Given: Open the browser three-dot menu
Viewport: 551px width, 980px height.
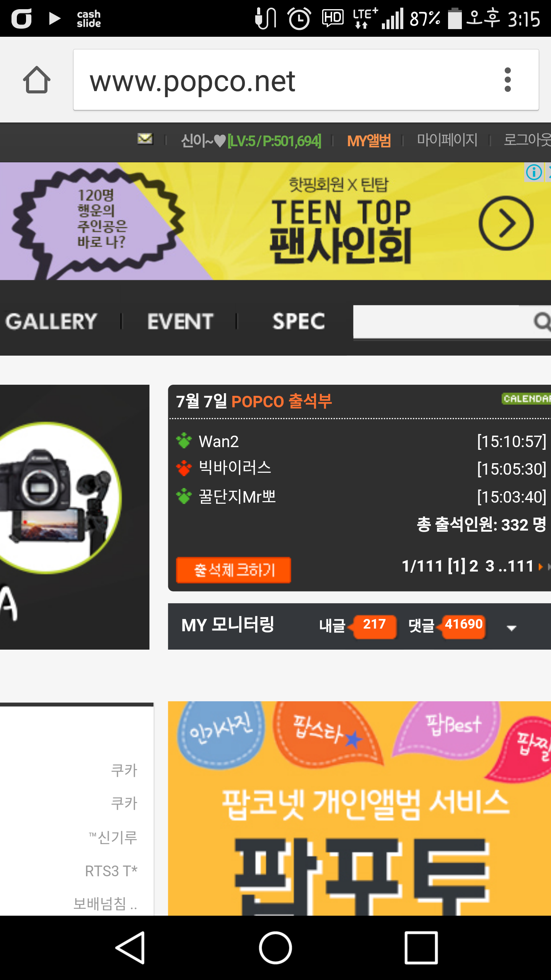Looking at the screenshot, I should 507,80.
